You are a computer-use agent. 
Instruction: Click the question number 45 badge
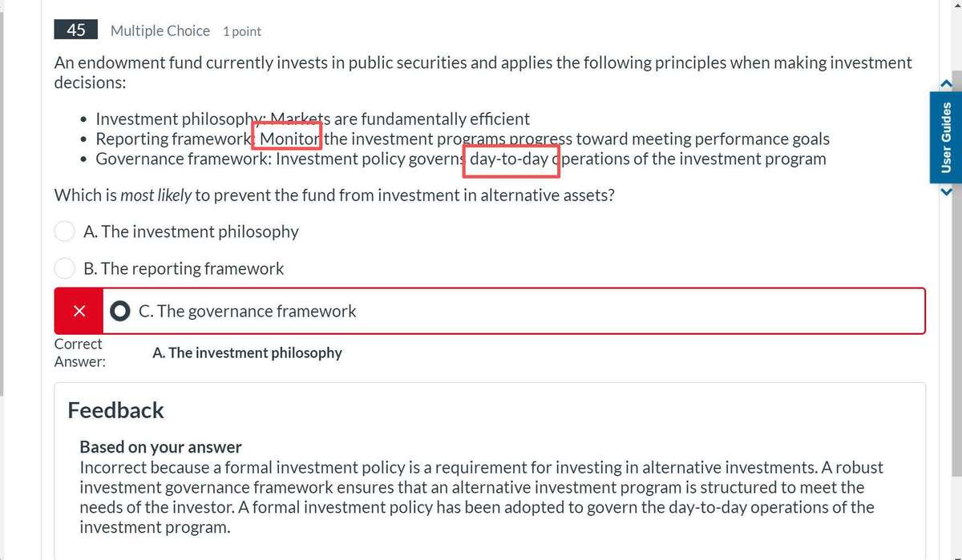76,30
